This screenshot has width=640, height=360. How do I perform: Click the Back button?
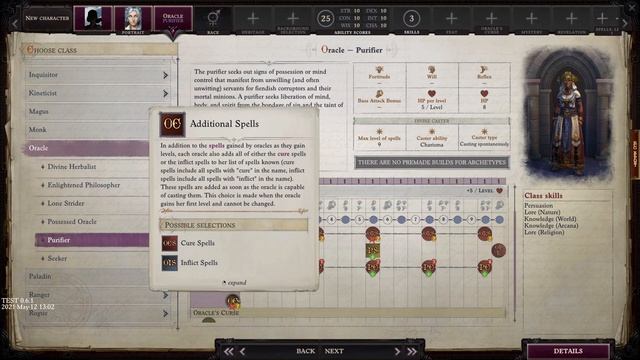pos(305,351)
